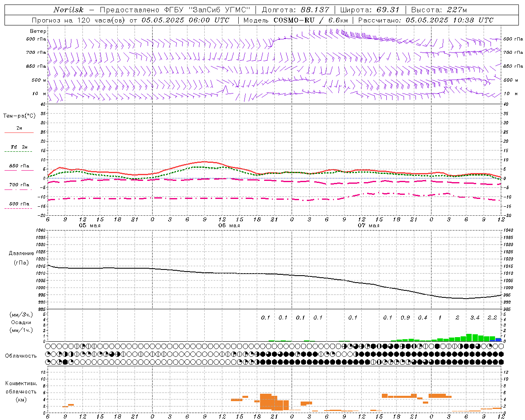Click the "3.4" precipitation amount value

click(475, 318)
